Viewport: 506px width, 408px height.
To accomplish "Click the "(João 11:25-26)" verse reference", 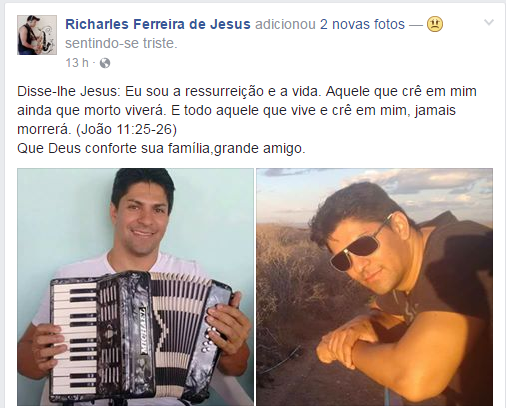I will (127, 129).
